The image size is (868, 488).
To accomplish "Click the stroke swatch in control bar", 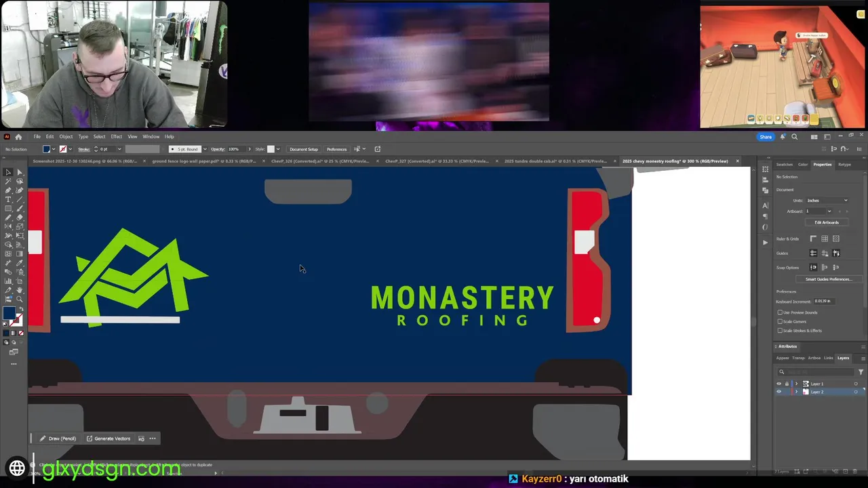I will [x=63, y=149].
